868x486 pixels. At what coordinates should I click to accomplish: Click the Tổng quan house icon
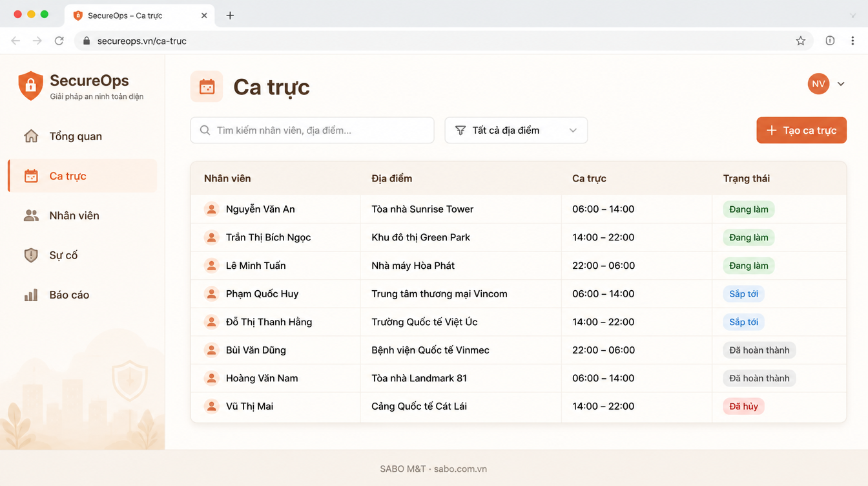click(x=31, y=136)
